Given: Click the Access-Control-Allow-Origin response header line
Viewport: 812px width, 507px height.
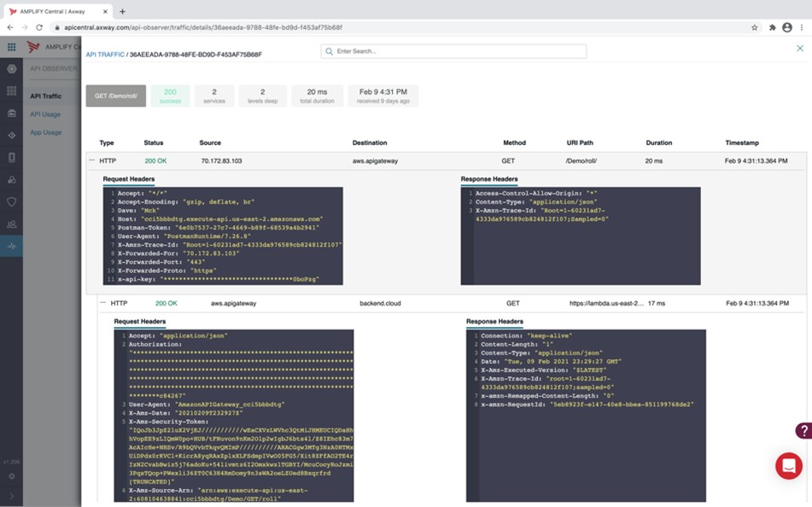Looking at the screenshot, I should 536,193.
